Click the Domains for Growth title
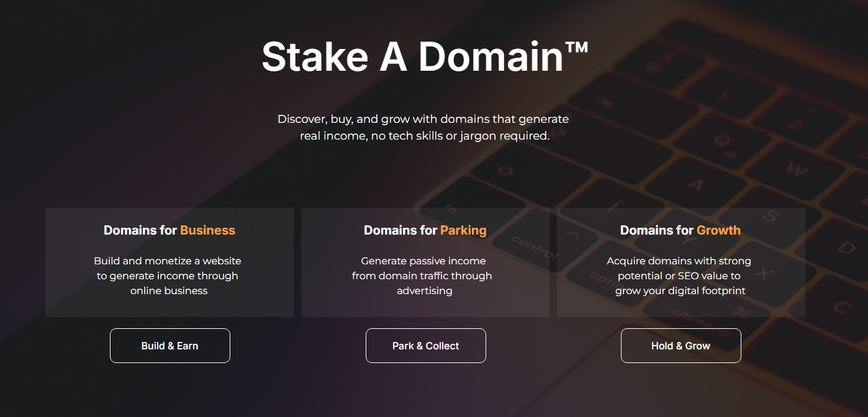The width and height of the screenshot is (868, 417). (680, 230)
